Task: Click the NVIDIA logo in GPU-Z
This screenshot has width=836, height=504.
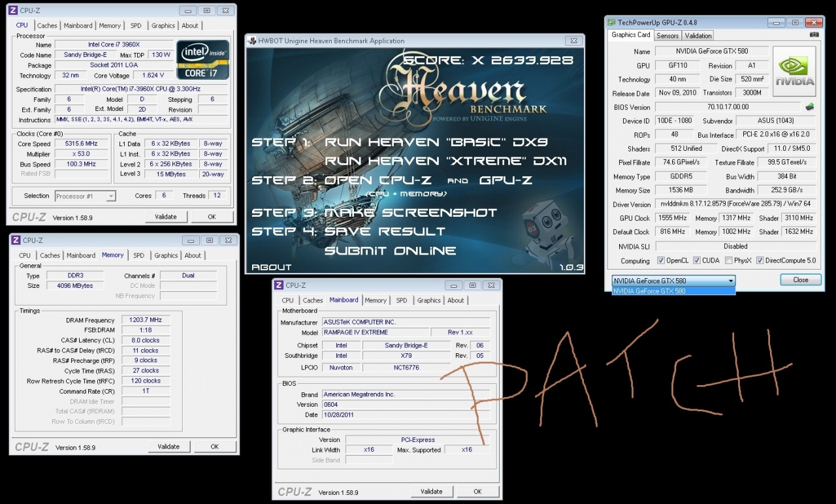Action: point(794,71)
